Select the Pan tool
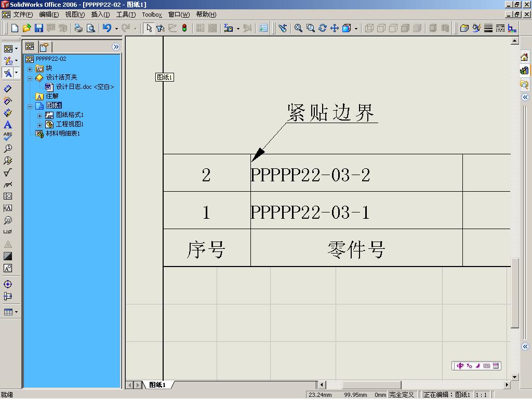The width and height of the screenshot is (532, 399). [335, 28]
